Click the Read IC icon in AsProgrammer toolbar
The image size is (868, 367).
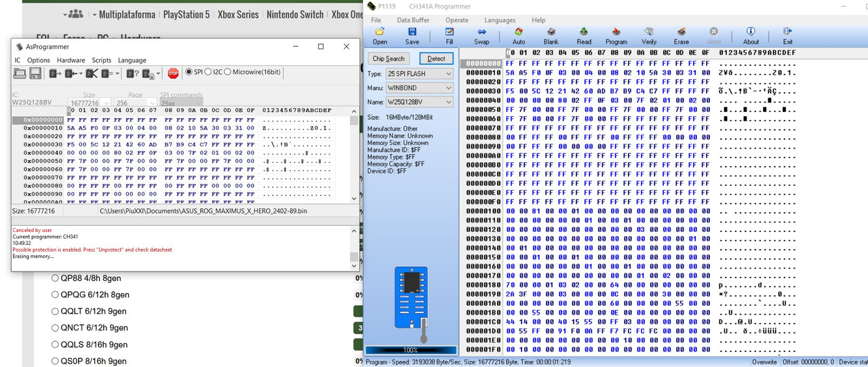pyautogui.click(x=56, y=73)
